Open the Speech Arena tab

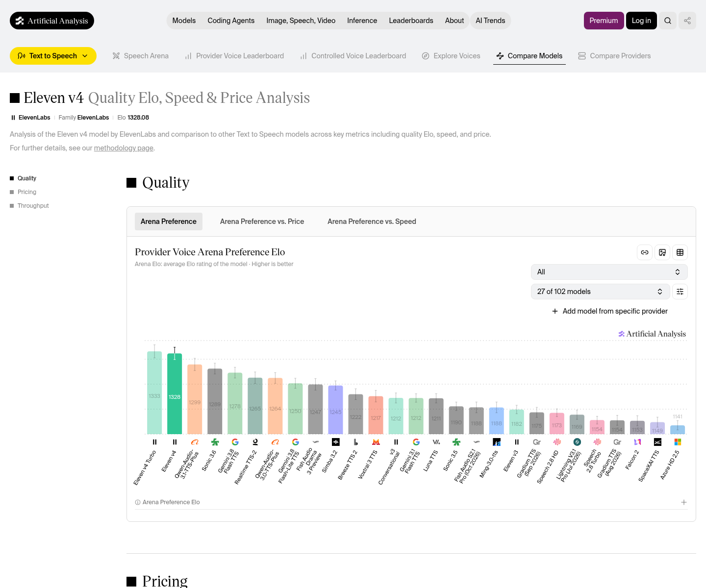140,56
